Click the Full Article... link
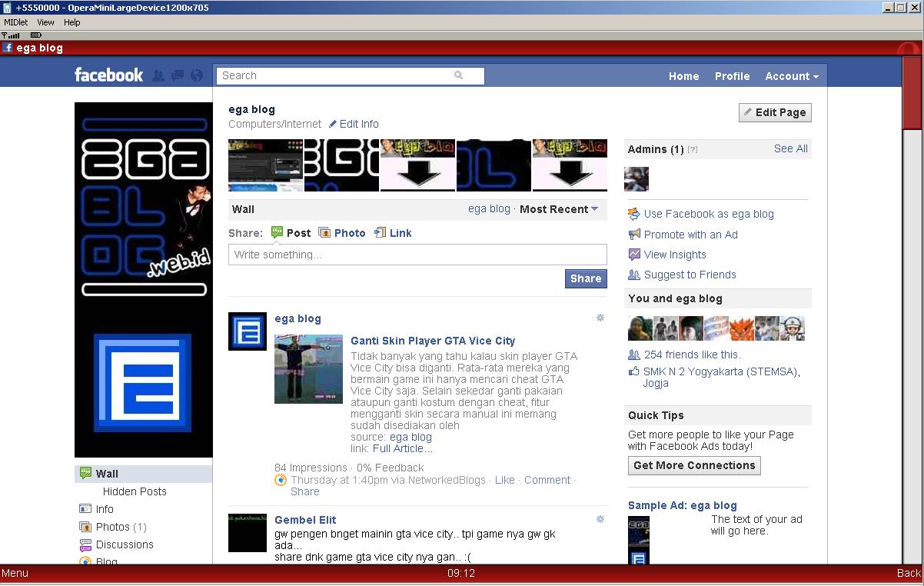Screen dimensions: 924x586 click(x=403, y=448)
